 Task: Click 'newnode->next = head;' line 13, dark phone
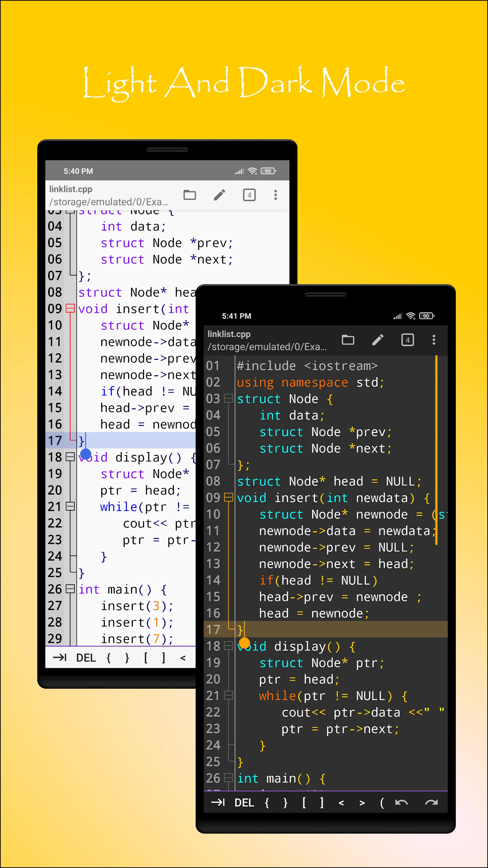(336, 564)
